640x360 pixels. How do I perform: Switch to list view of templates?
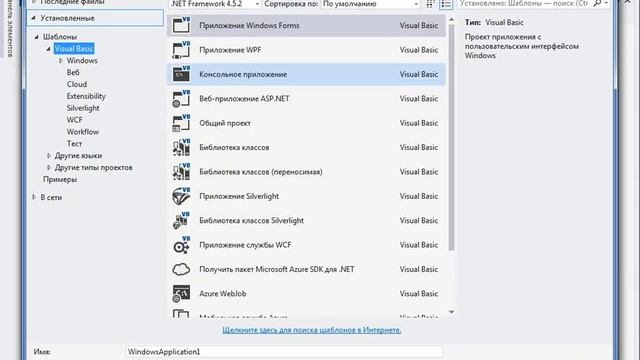coord(446,4)
